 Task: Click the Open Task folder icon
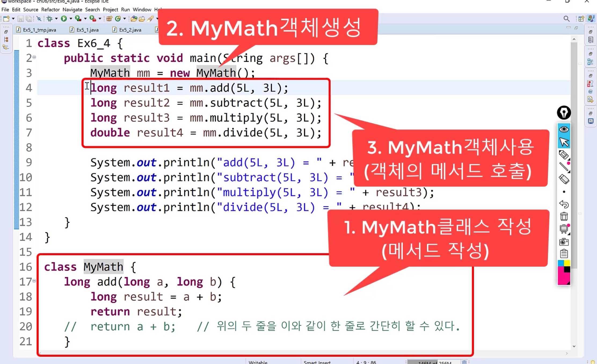142,19
